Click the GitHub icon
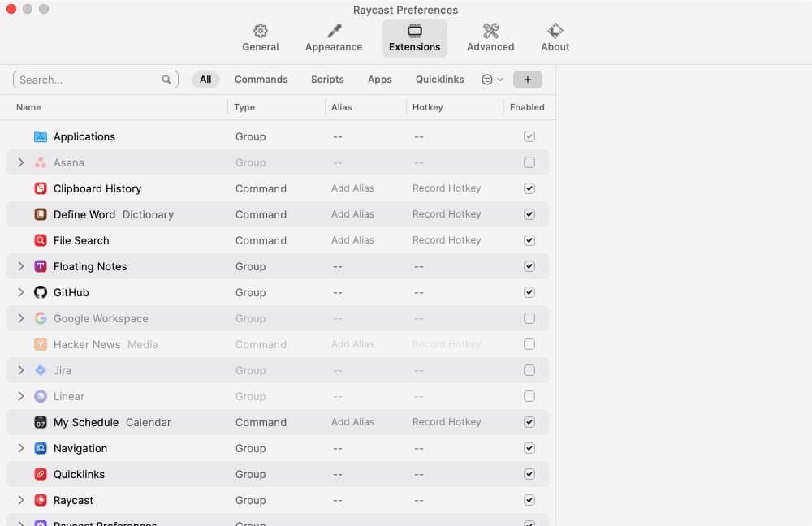 [41, 292]
